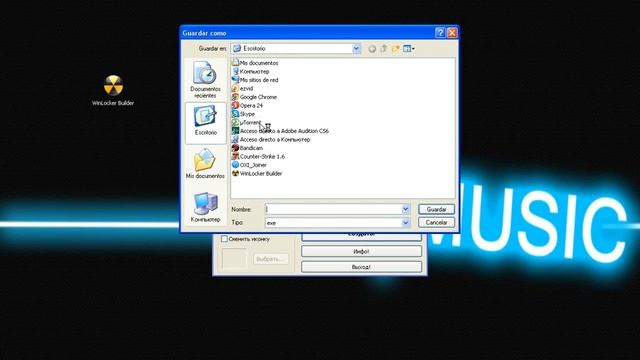
Task: Select WinLocker Builder in file list
Action: tap(257, 173)
